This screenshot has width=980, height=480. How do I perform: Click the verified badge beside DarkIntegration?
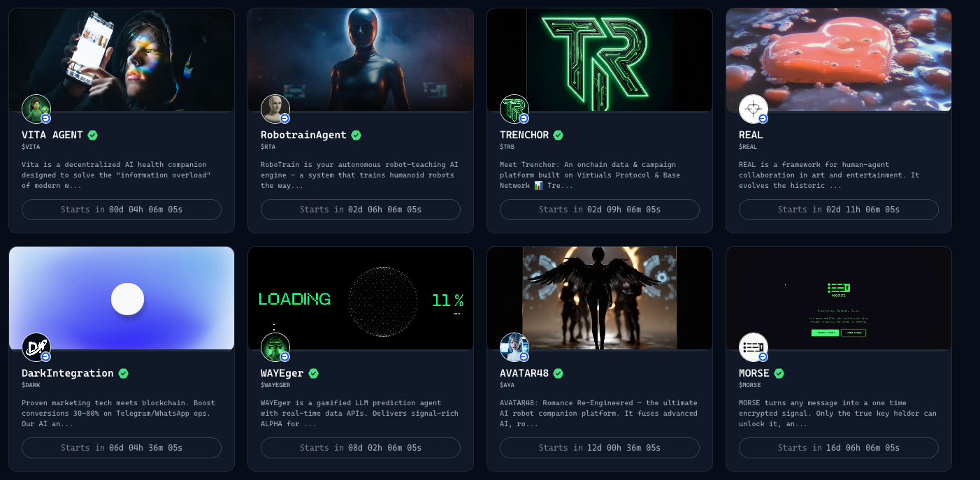pos(123,373)
